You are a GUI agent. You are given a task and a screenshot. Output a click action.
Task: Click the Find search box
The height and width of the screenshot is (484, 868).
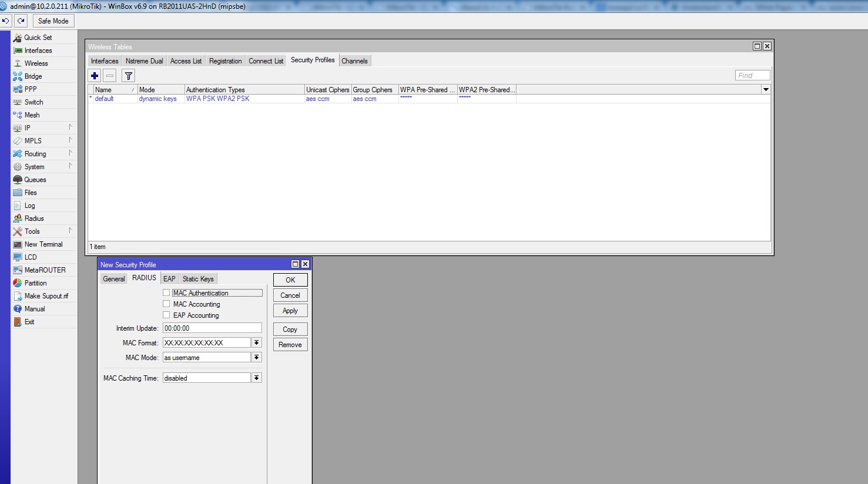(752, 75)
